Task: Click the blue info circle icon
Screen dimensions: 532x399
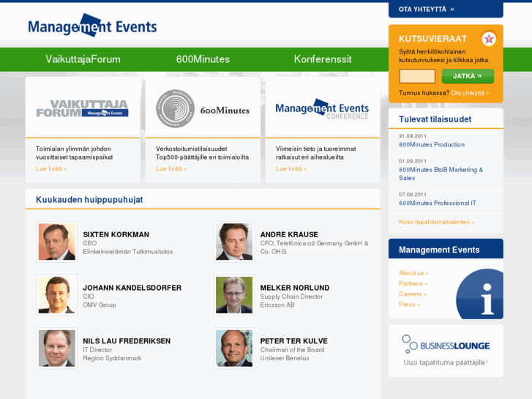Action: click(480, 294)
